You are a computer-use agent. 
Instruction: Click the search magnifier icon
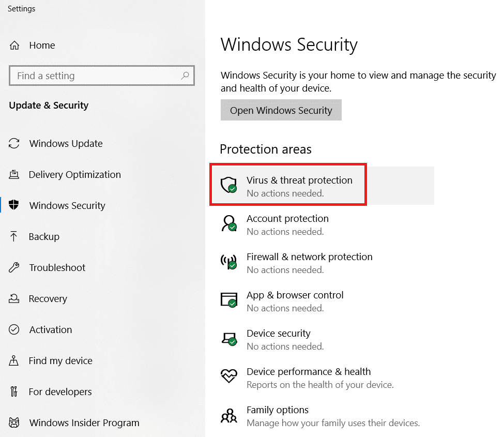point(185,76)
